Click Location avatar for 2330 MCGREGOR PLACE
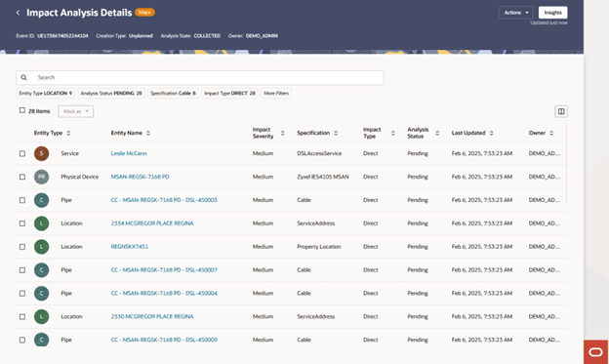609x364 pixels. point(42,316)
